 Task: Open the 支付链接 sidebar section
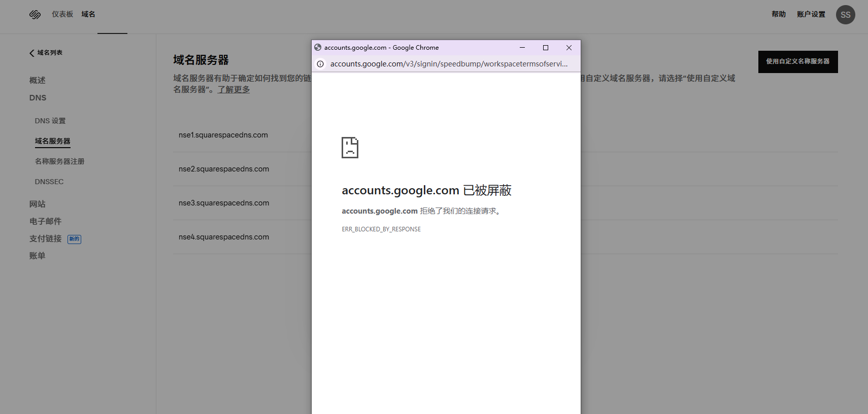point(46,238)
